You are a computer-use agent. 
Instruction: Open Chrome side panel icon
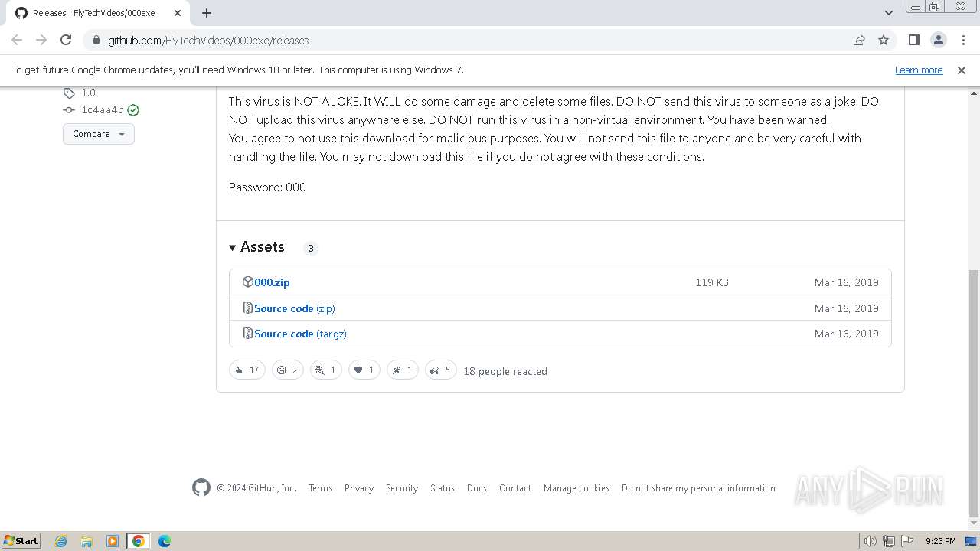coord(913,40)
